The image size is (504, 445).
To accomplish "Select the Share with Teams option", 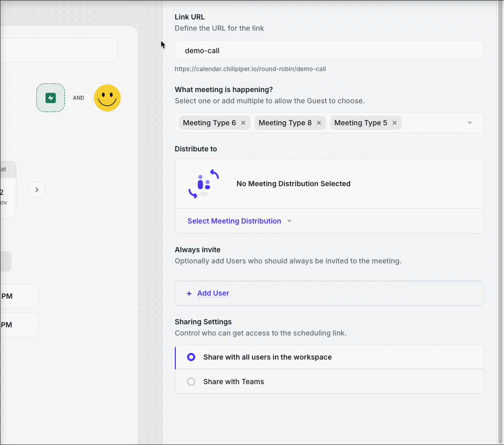I will [x=191, y=382].
